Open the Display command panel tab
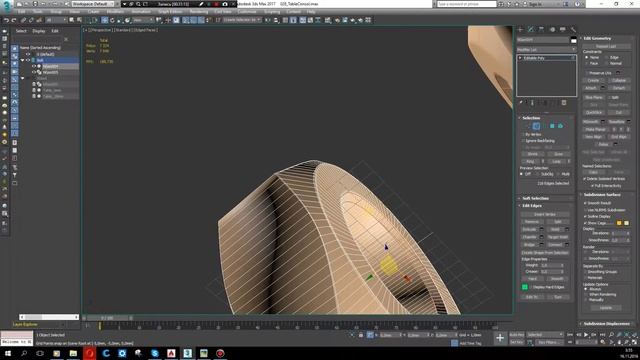The width and height of the screenshot is (640, 360). click(563, 29)
